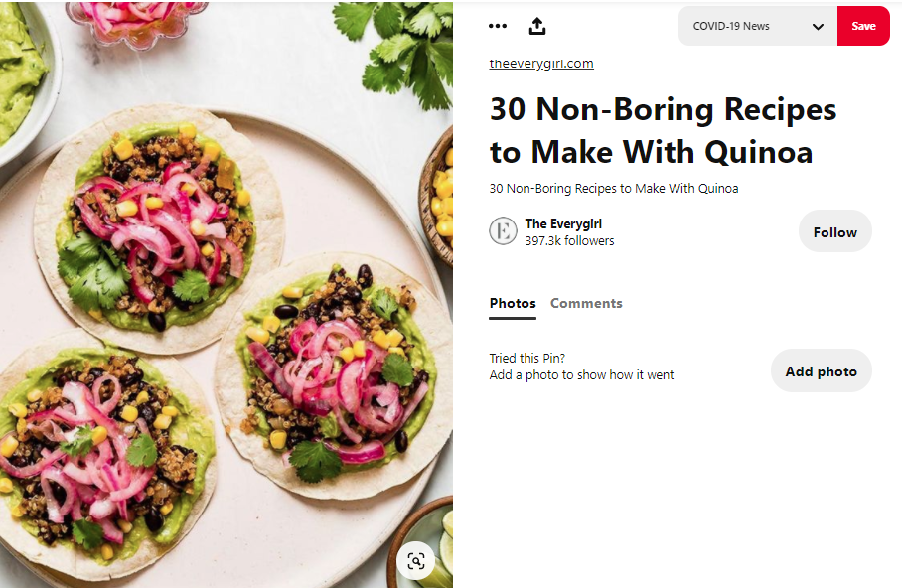902x588 pixels.
Task: Click the 397.3k followers count
Action: [569, 241]
